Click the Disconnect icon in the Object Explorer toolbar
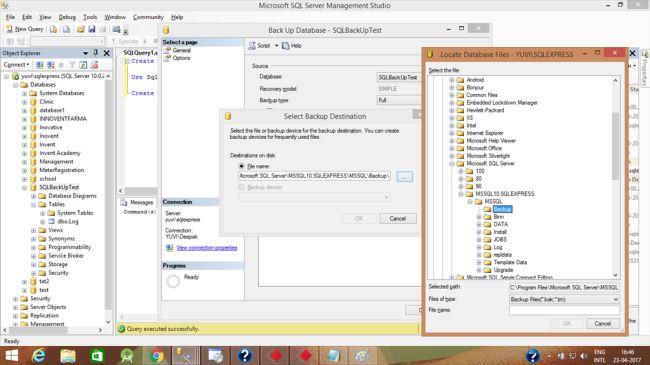Screen dimensions: 650x365 [x=51, y=65]
